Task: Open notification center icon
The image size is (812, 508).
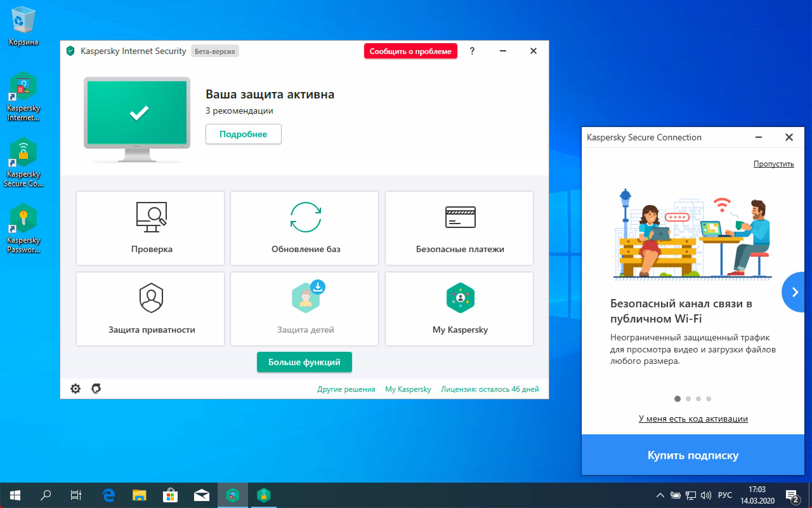Action: click(793, 496)
